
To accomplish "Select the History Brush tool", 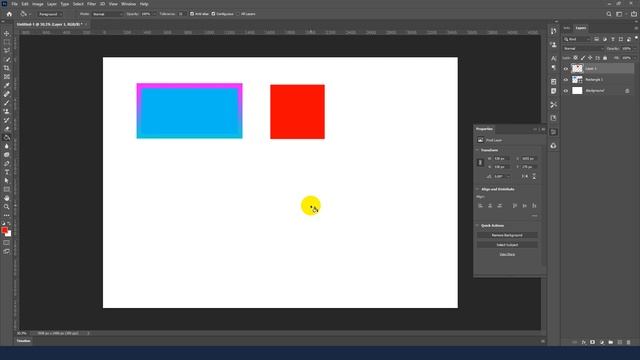I will click(7, 120).
